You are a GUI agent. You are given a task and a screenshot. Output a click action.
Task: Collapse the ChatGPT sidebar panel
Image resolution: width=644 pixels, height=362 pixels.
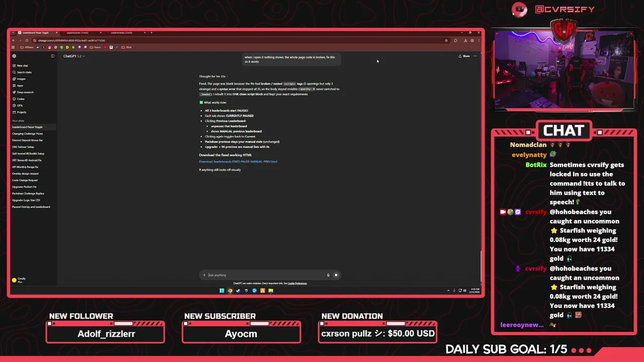pyautogui.click(x=52, y=56)
